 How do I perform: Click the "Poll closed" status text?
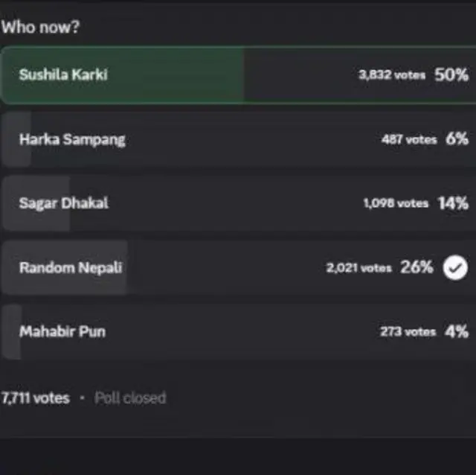tap(130, 398)
